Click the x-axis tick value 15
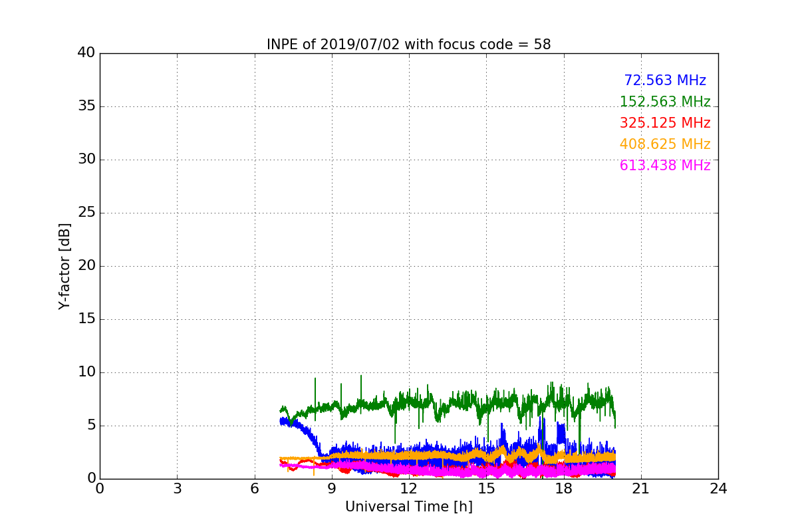The image size is (798, 532). pyautogui.click(x=486, y=489)
